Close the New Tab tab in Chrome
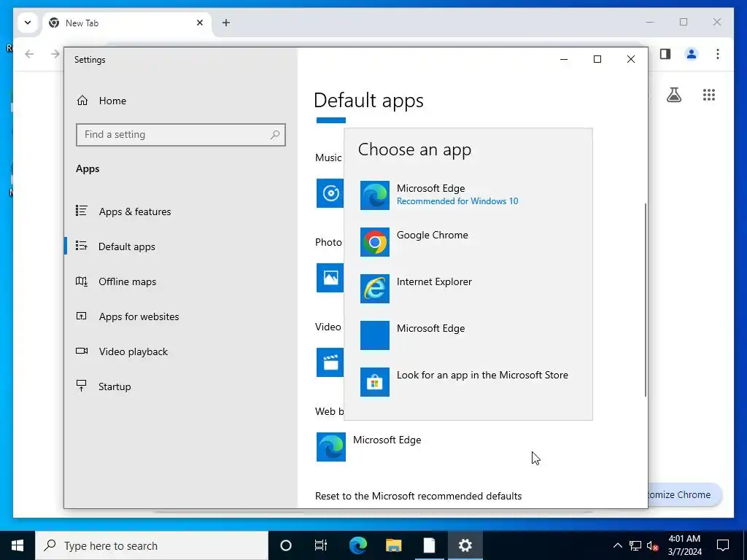Image resolution: width=747 pixels, height=560 pixels. (200, 23)
